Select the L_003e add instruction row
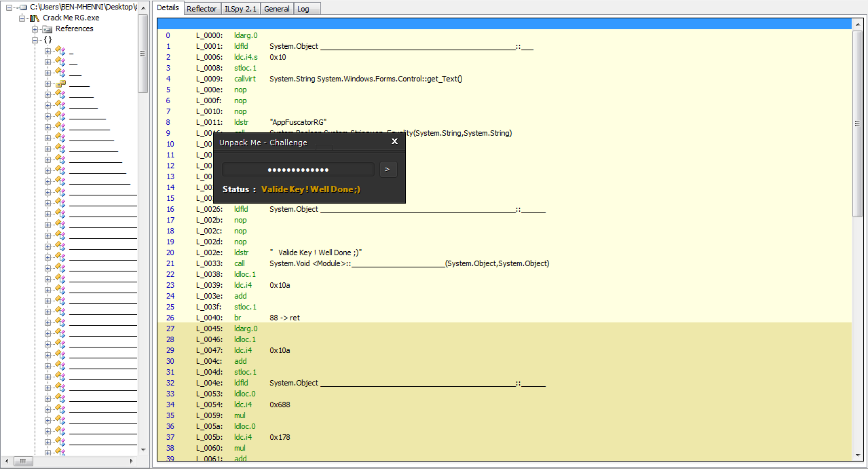Screen dimensions: 868x469 504,296
